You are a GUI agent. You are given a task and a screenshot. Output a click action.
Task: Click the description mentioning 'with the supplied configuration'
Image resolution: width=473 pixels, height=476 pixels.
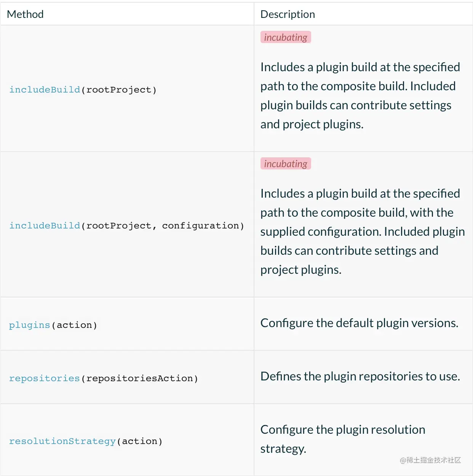(362, 232)
